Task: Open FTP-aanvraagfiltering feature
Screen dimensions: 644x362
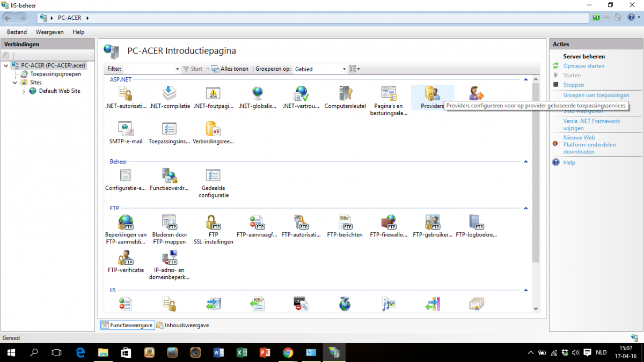Action: coord(257,226)
